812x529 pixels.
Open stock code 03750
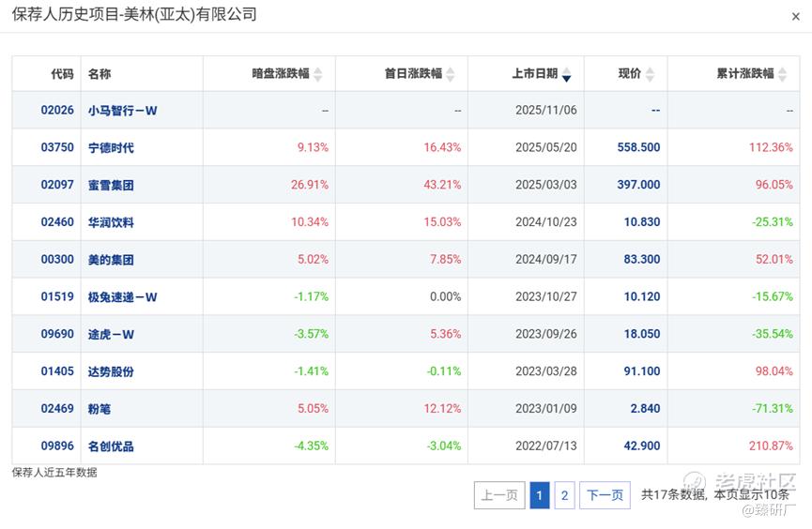click(57, 147)
